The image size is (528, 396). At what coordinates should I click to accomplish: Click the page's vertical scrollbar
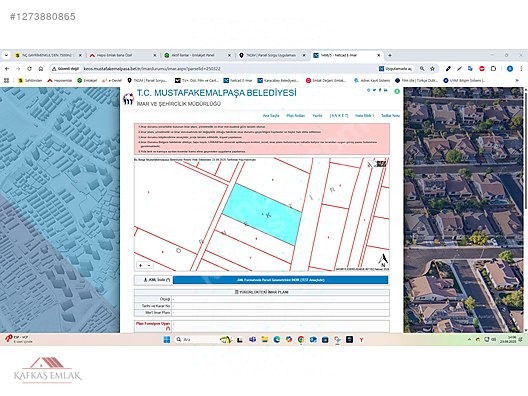[526, 209]
